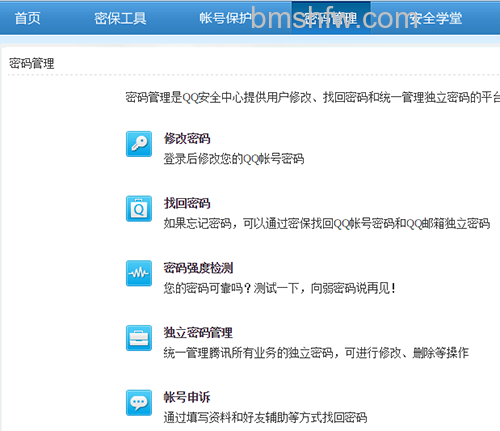Image resolution: width=500 pixels, height=431 pixels.
Task: Open the 帐号申诉 link
Action: (x=187, y=397)
